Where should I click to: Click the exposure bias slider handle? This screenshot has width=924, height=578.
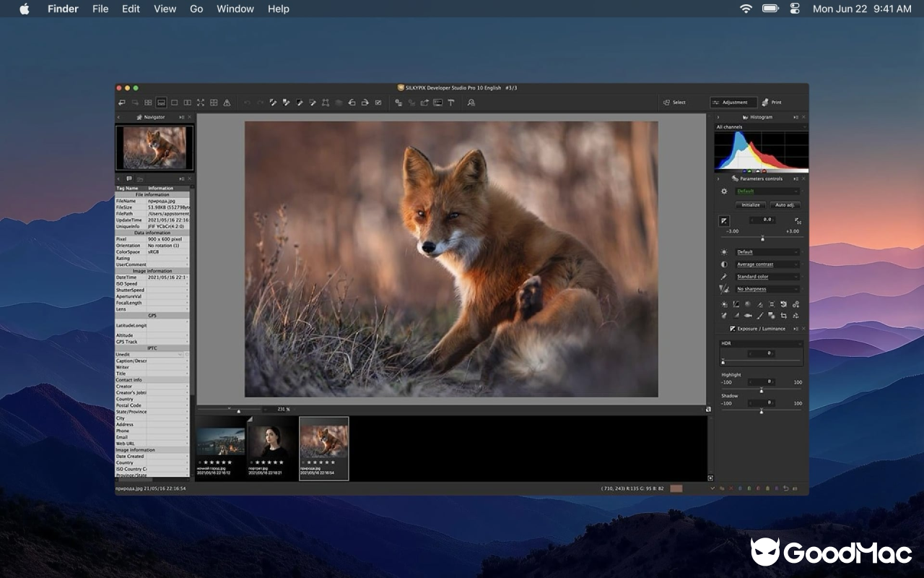point(762,238)
